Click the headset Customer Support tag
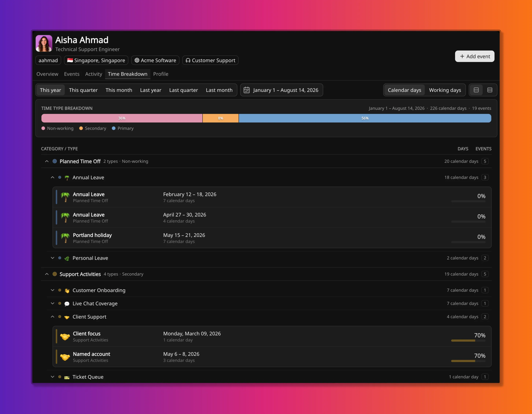532x414 pixels. point(210,60)
